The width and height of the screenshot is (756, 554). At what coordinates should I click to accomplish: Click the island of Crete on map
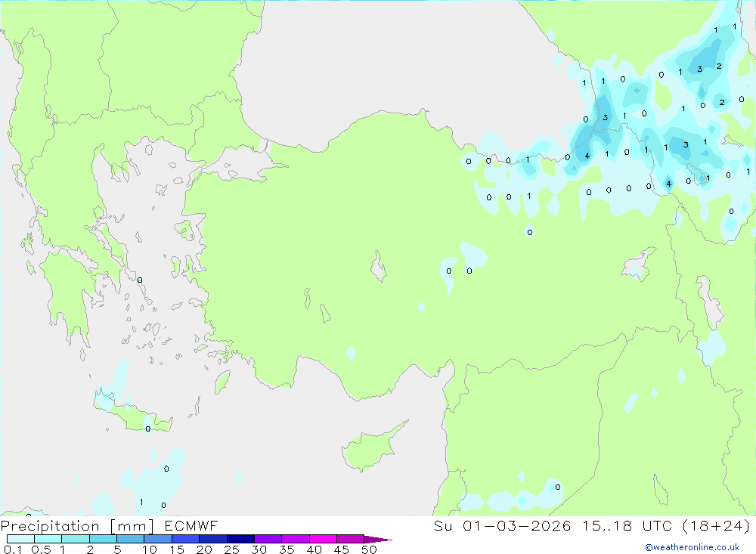[132, 415]
